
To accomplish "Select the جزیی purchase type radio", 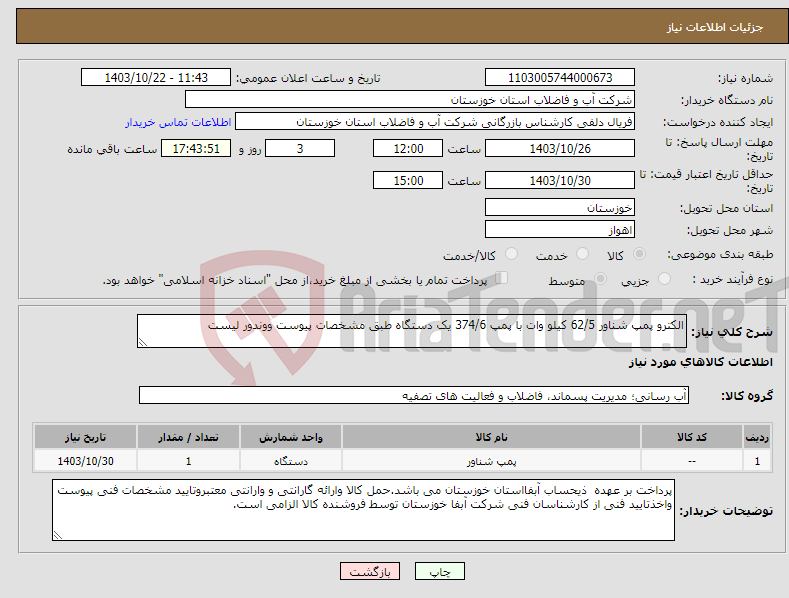I will coord(664,278).
